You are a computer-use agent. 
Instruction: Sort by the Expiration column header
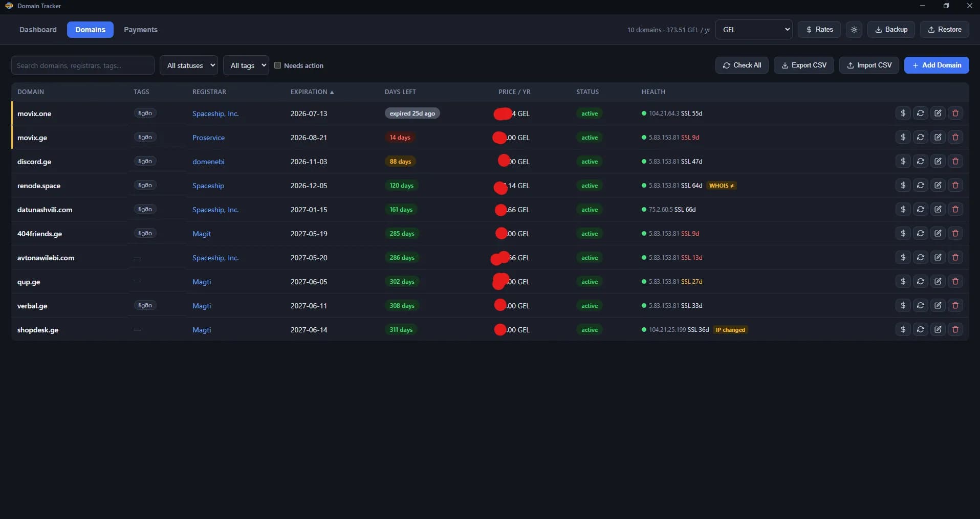(x=312, y=92)
